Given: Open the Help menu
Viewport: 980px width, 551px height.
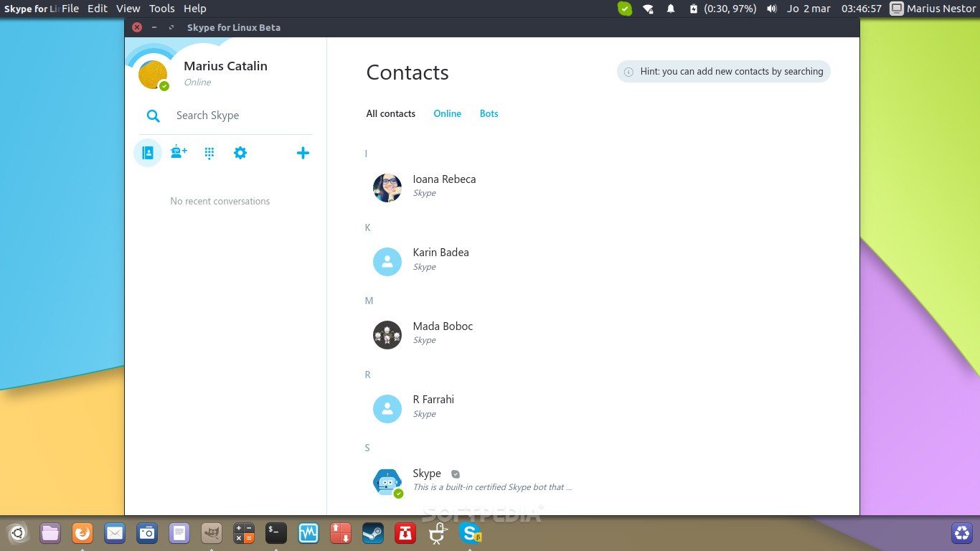Looking at the screenshot, I should 195,9.
